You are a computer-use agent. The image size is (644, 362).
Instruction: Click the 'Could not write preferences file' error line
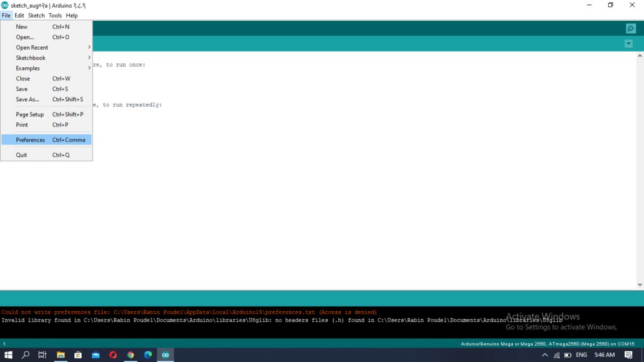tap(189, 312)
